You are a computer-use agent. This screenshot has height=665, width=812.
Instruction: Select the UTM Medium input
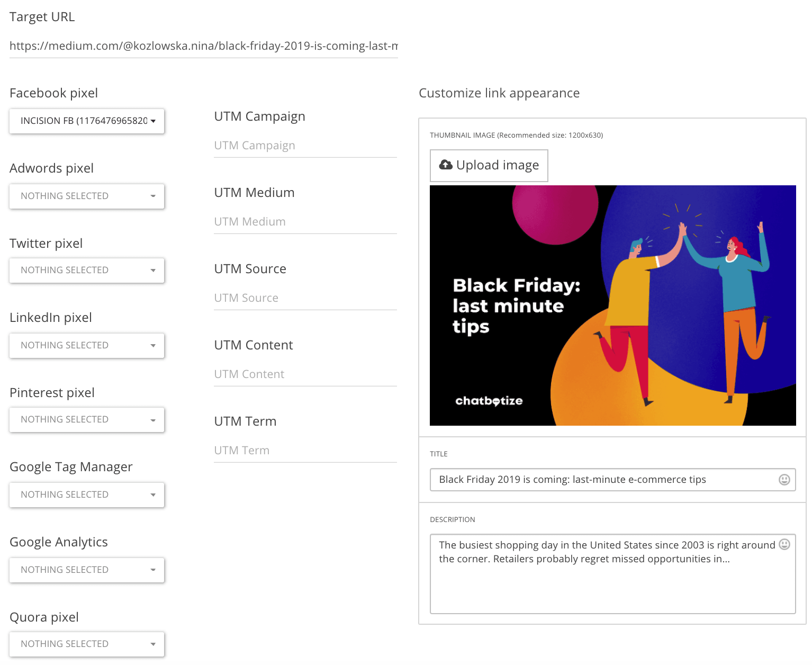[x=305, y=222]
